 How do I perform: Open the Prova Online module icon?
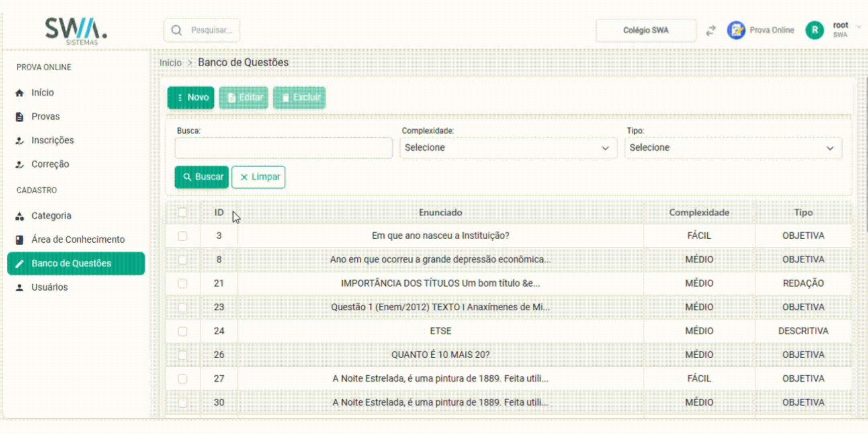tap(736, 30)
